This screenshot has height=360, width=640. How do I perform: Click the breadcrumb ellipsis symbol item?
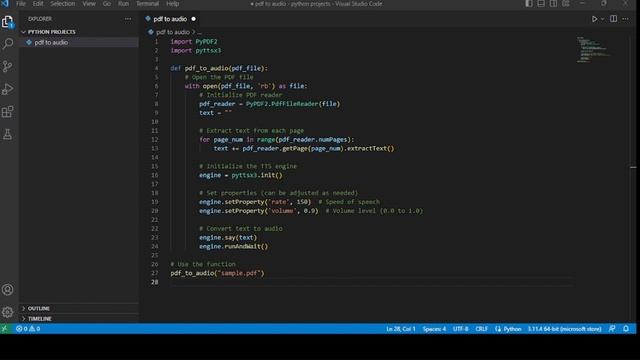click(200, 32)
